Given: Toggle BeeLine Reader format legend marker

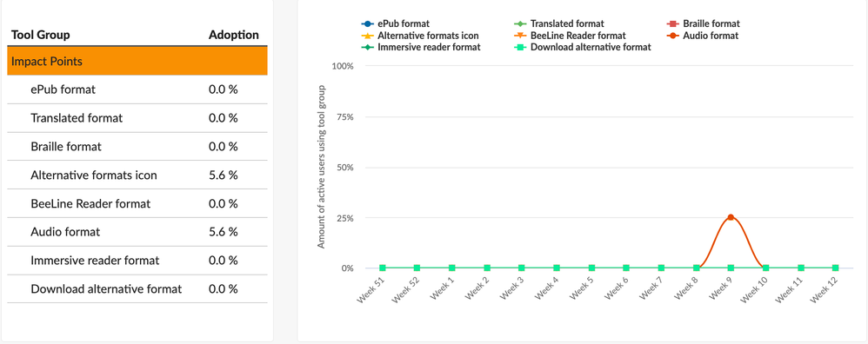Looking at the screenshot, I should (518, 36).
